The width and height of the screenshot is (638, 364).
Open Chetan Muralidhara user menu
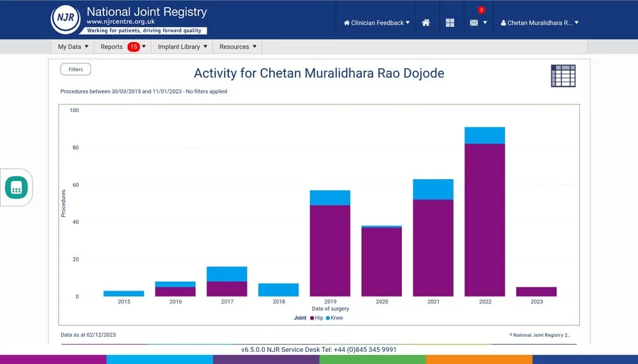click(540, 23)
